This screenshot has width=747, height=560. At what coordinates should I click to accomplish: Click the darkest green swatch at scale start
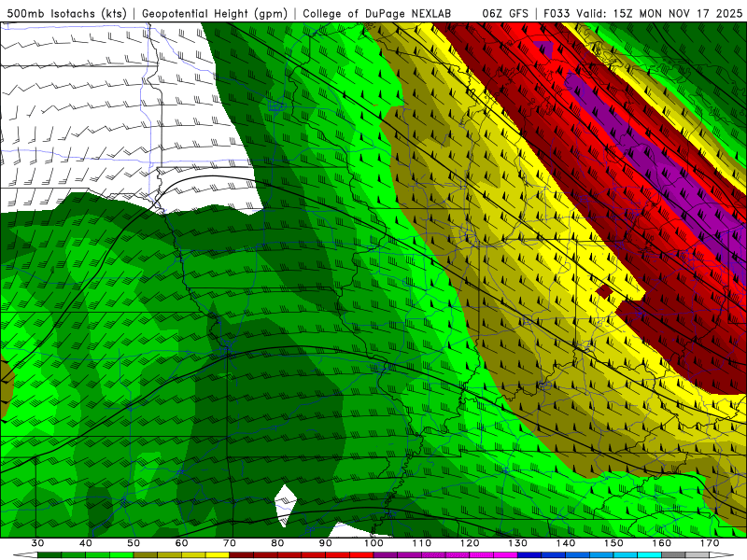click(x=49, y=554)
